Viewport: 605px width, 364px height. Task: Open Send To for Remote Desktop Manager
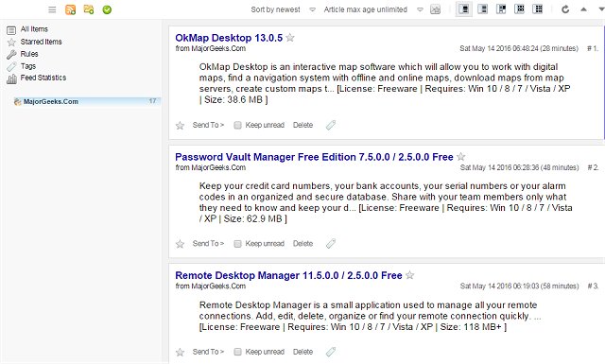click(208, 352)
